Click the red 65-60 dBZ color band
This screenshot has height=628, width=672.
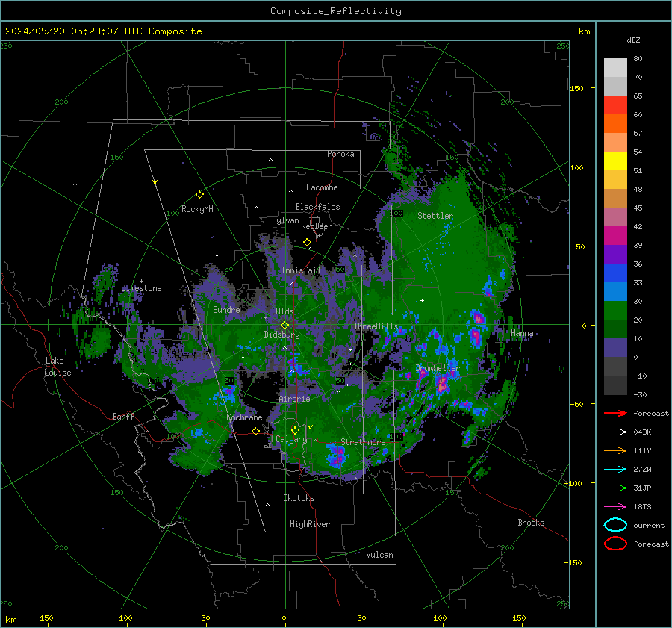(615, 105)
